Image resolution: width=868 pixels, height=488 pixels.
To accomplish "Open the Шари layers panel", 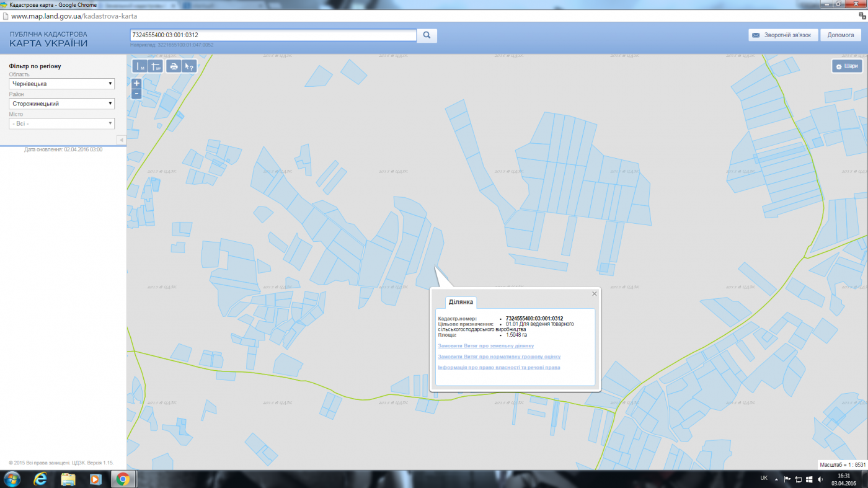I will point(846,66).
